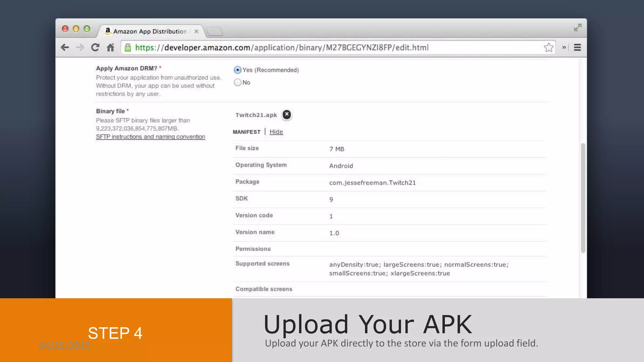Image resolution: width=644 pixels, height=362 pixels.
Task: Select Yes (Recommended) for Amazon DRM
Action: (237, 70)
